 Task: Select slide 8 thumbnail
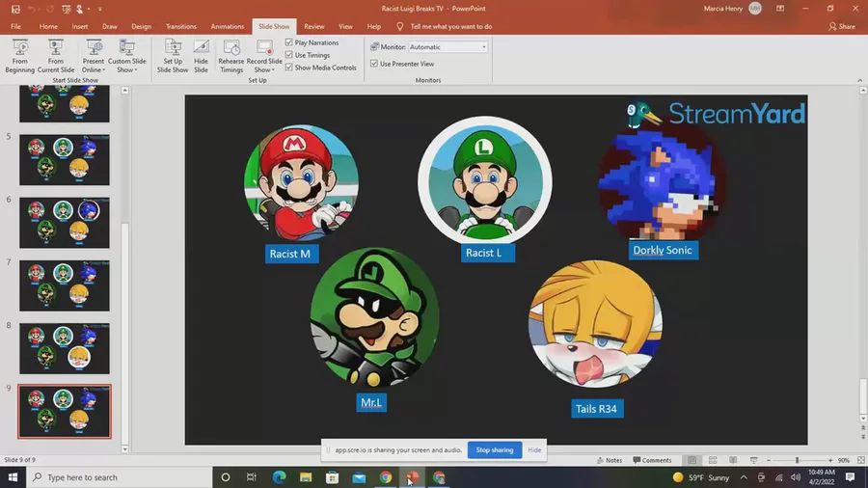pos(65,348)
